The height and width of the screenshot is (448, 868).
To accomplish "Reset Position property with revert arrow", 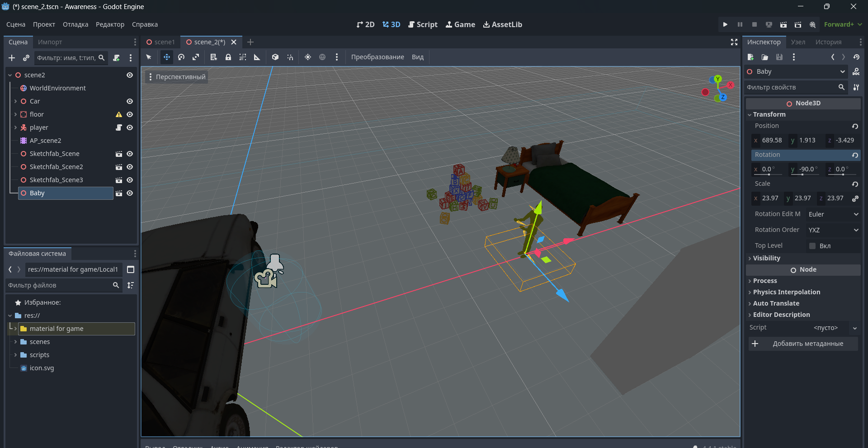I will [855, 126].
